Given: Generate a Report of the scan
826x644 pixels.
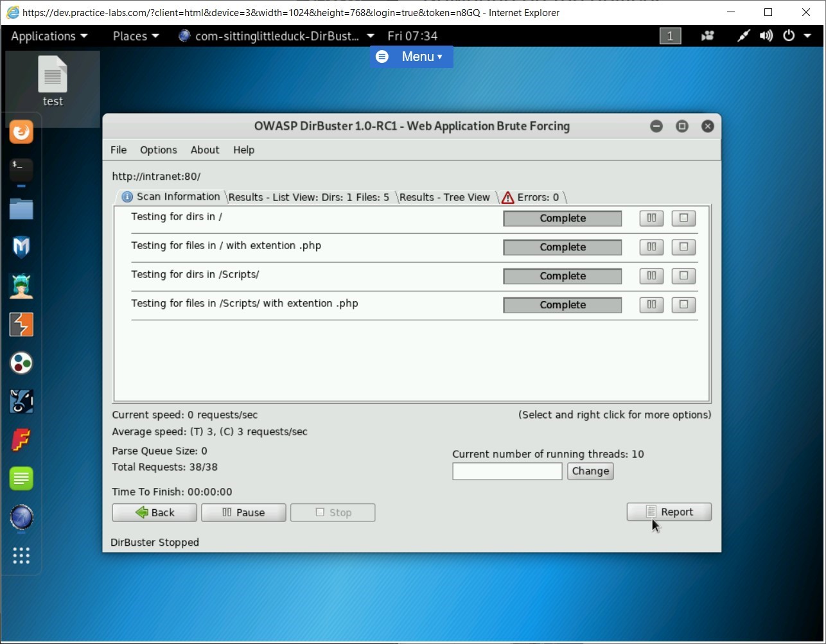Looking at the screenshot, I should tap(669, 512).
